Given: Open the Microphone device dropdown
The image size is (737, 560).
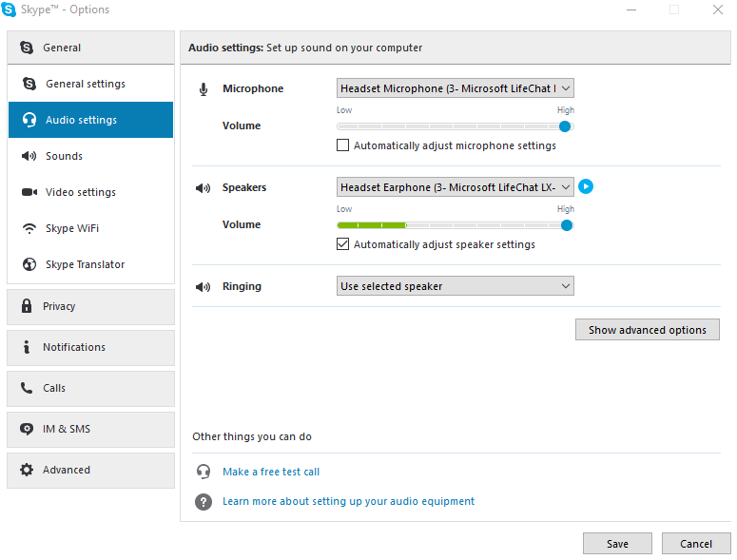Looking at the screenshot, I should [455, 88].
